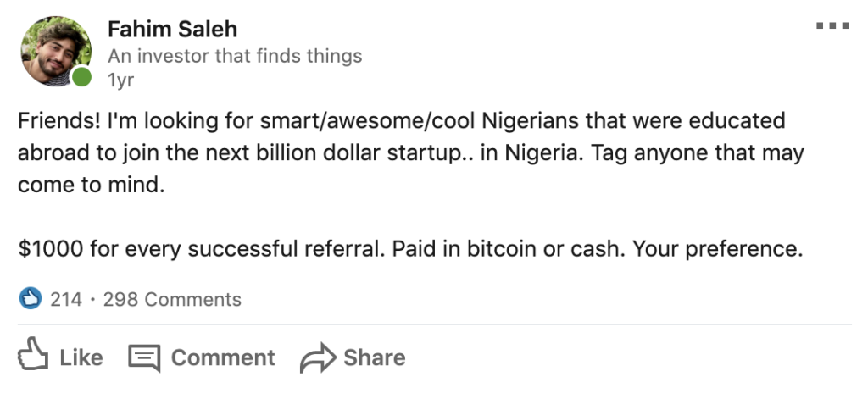
Task: Open the three-dot post options menu
Action: (x=832, y=26)
